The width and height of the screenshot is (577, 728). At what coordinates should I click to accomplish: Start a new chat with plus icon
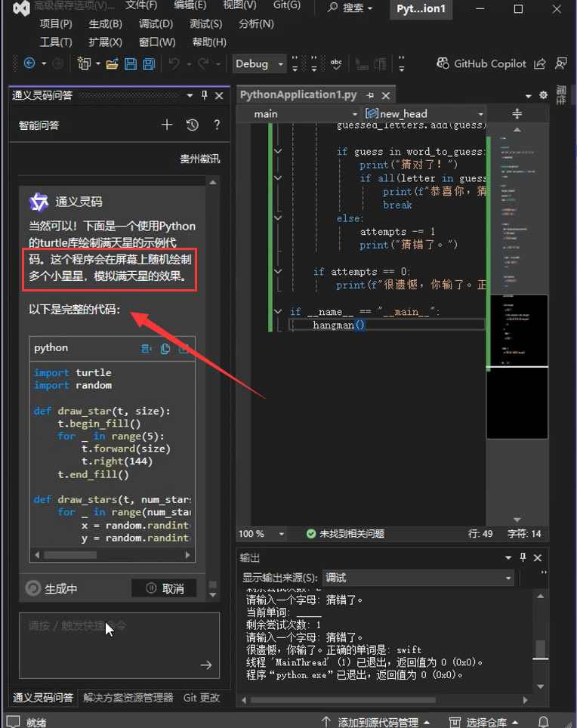[167, 125]
